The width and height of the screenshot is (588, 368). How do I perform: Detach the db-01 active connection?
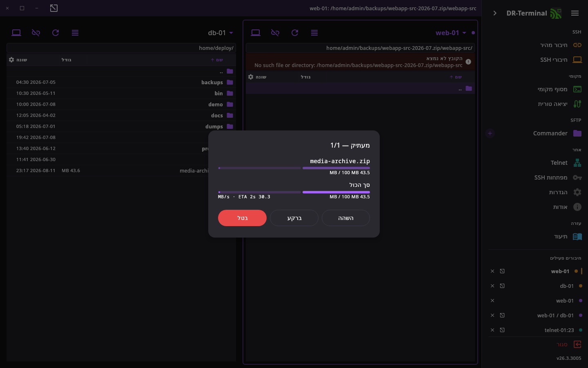502,286
